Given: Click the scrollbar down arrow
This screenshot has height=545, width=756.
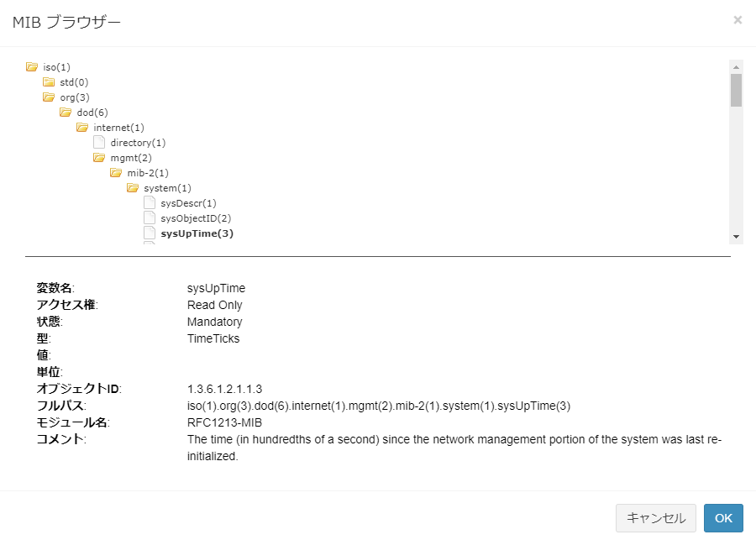Looking at the screenshot, I should pos(736,237).
